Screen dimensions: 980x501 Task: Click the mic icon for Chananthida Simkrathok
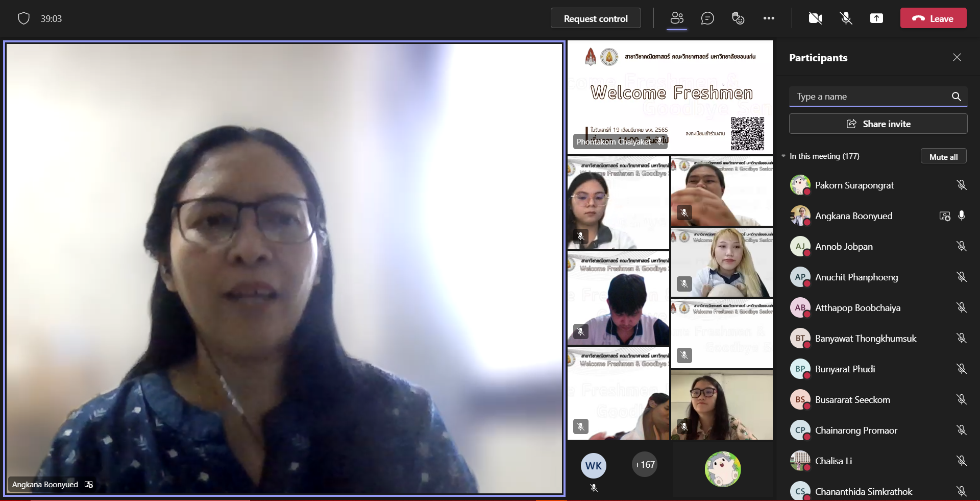pos(962,491)
